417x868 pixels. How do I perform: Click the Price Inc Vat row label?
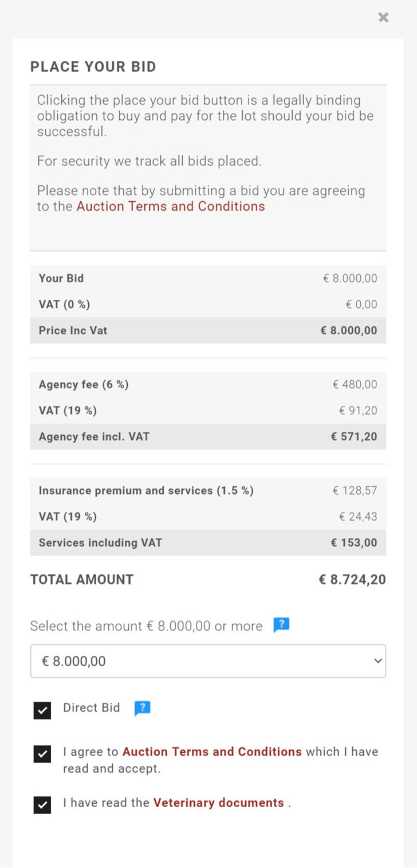(73, 330)
